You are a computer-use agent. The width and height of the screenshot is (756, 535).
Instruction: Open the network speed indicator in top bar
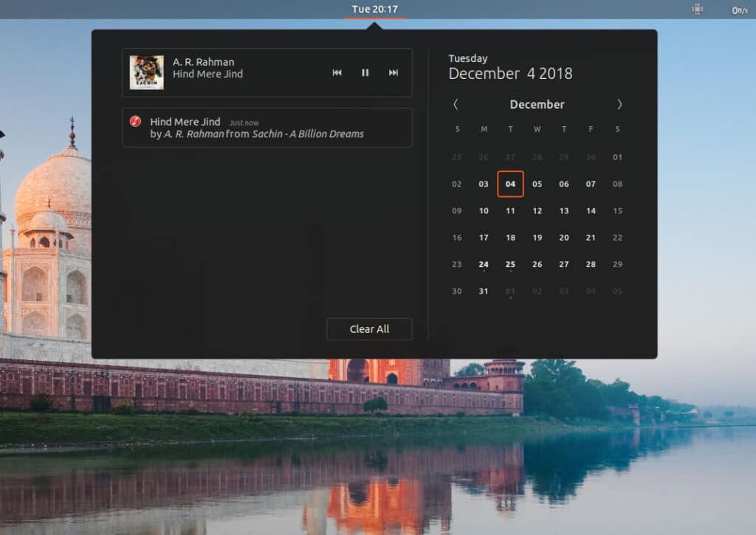(x=739, y=10)
